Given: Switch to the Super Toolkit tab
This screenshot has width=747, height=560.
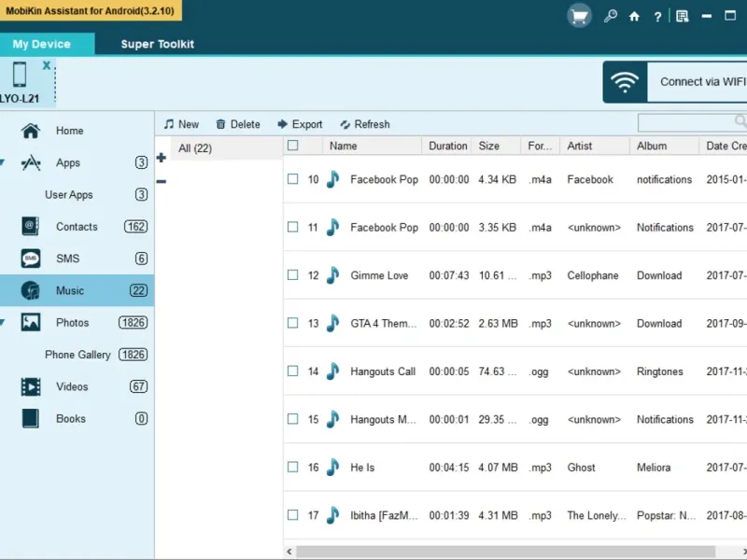Looking at the screenshot, I should point(157,44).
